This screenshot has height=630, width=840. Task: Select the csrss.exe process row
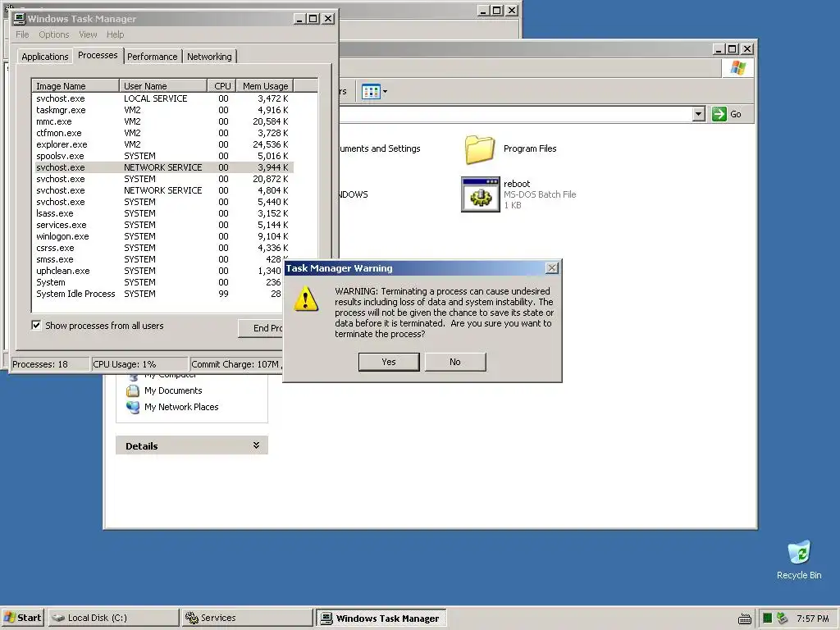[163, 248]
